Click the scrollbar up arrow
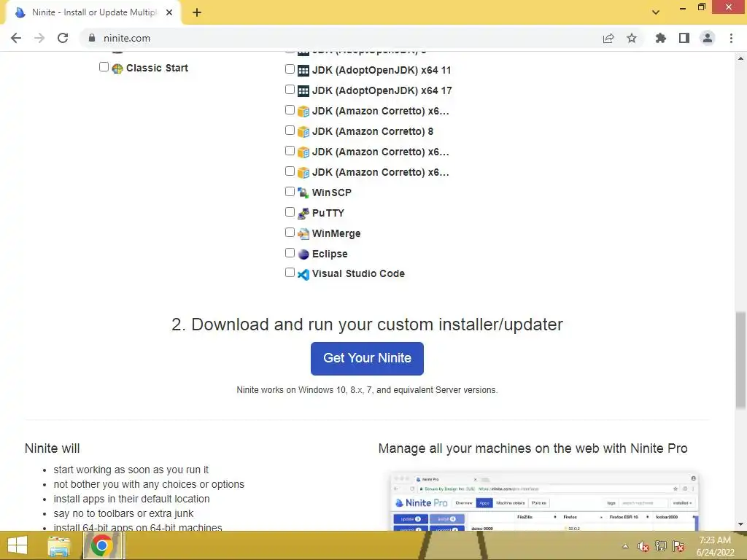 point(741,58)
